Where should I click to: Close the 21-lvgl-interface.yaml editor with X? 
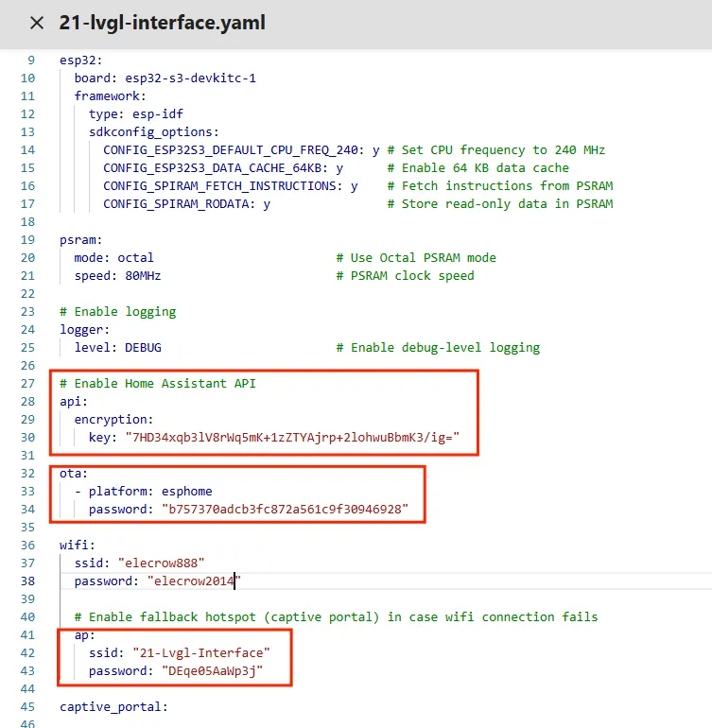click(36, 23)
